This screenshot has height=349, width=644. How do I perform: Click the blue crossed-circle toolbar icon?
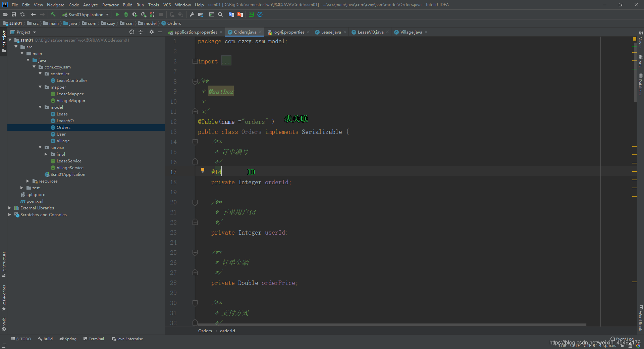point(260,14)
